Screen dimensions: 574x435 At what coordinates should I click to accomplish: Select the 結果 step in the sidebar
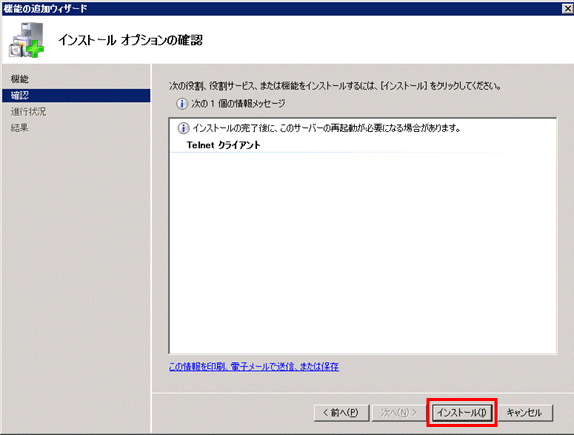click(19, 127)
